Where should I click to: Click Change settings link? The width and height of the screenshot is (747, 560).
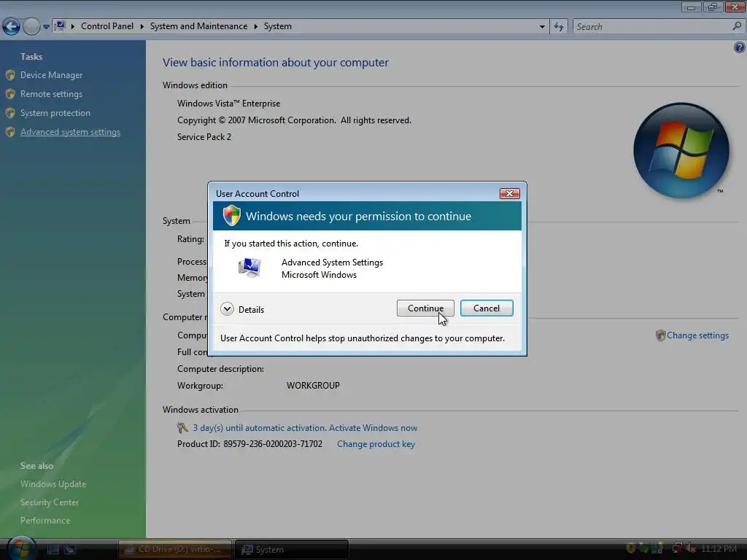(697, 335)
